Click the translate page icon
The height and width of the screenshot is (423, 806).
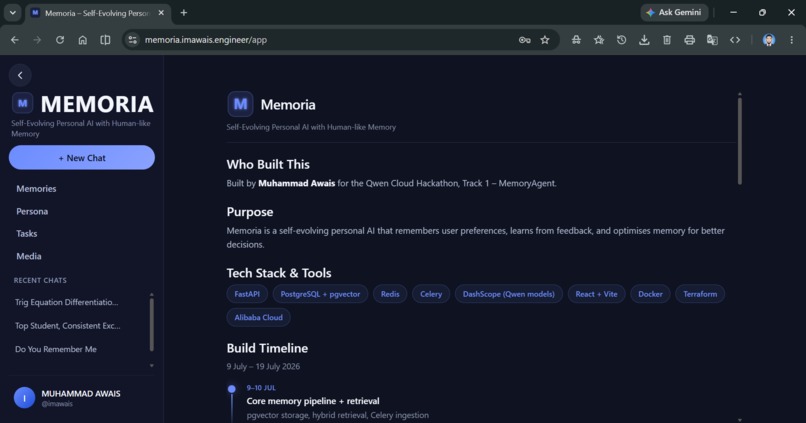point(712,40)
